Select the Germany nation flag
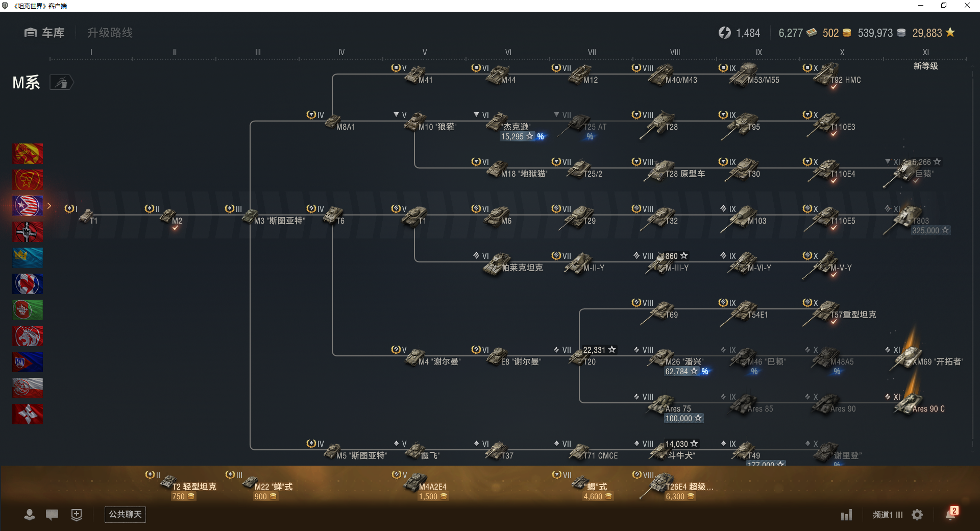980x531 pixels. [28, 232]
